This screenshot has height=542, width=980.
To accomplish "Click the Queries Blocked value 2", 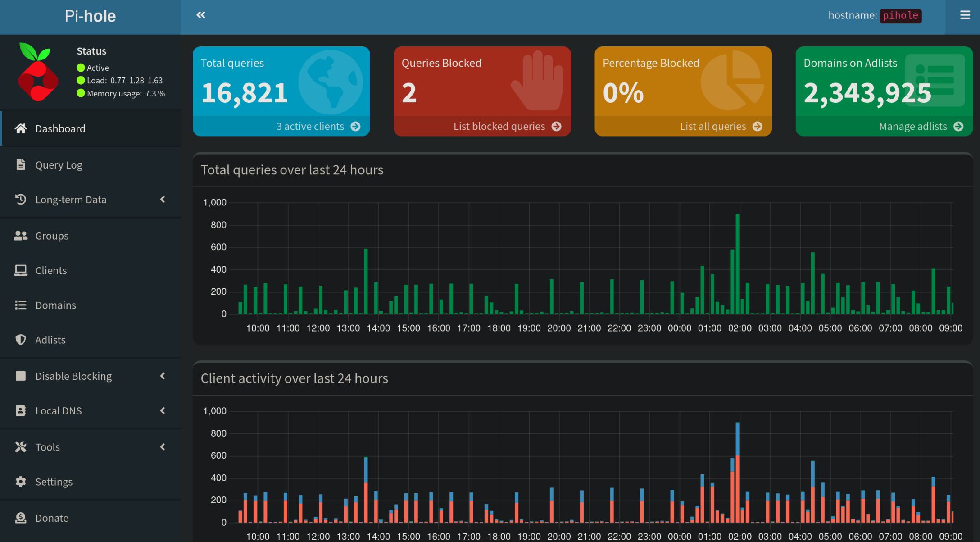I will tap(409, 93).
